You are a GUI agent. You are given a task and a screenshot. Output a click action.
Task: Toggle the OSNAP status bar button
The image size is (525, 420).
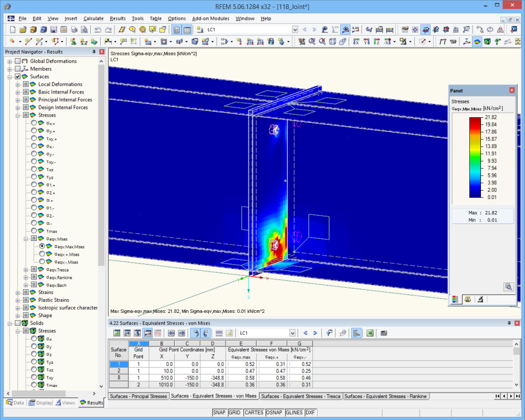(x=274, y=412)
